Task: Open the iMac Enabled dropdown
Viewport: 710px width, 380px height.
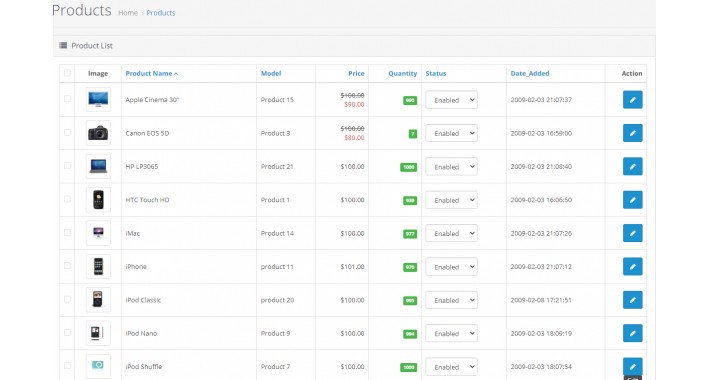Action: click(x=451, y=233)
